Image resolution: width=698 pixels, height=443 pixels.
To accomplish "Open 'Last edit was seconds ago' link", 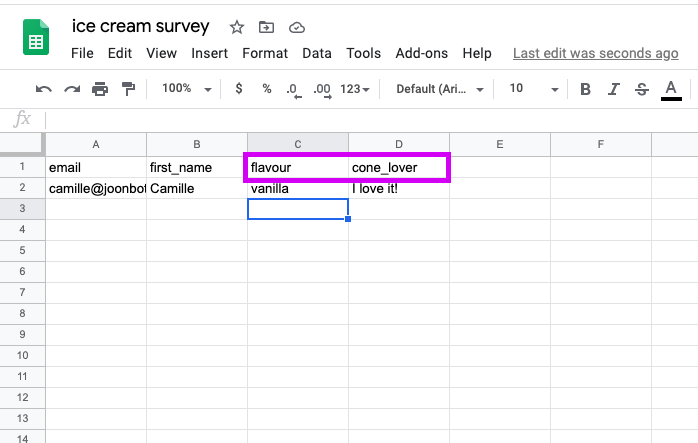I will (596, 53).
